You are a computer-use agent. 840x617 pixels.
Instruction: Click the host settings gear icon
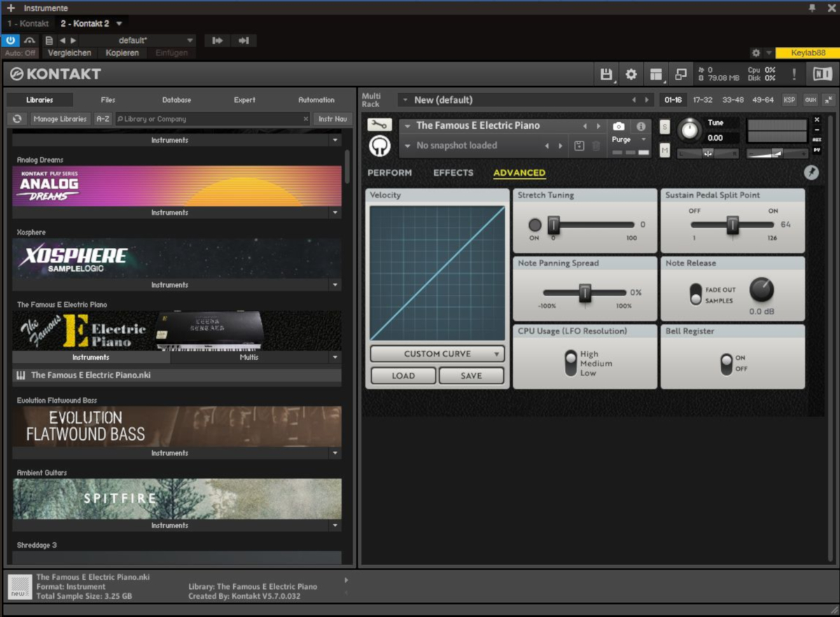(x=755, y=53)
